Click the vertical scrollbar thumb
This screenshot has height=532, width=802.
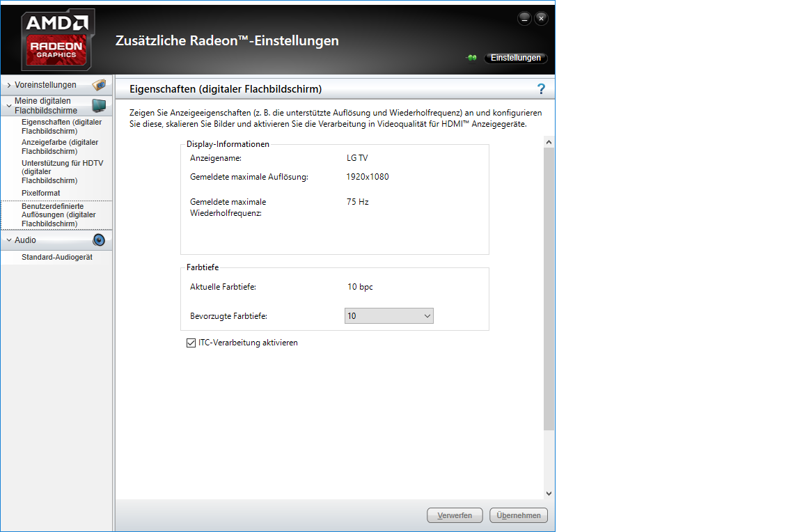pyautogui.click(x=549, y=289)
